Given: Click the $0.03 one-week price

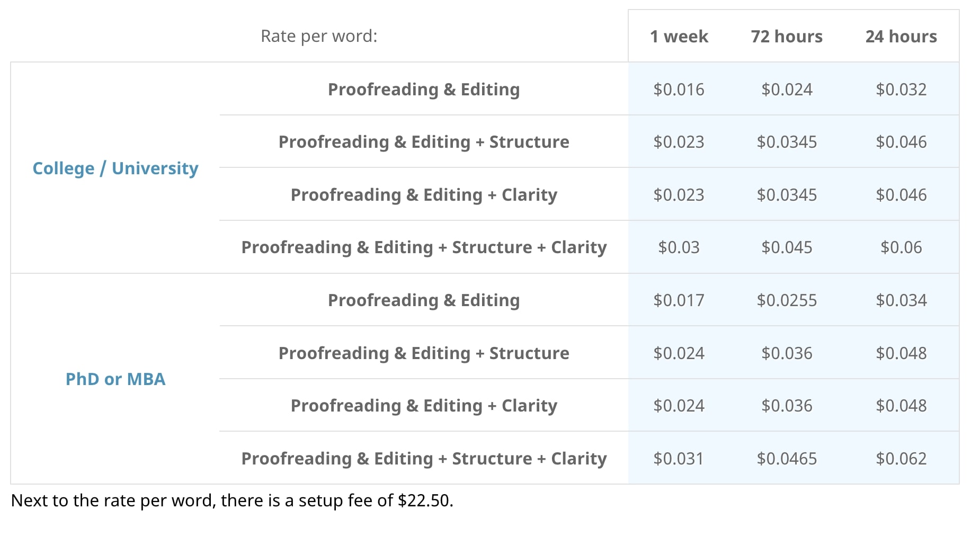Looking at the screenshot, I should 679,247.
